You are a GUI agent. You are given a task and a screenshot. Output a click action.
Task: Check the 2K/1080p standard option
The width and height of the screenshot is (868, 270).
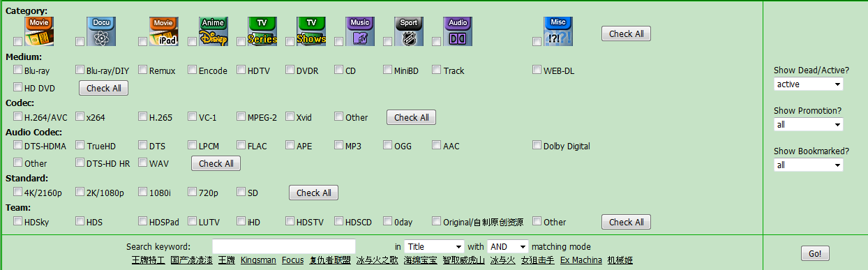click(80, 192)
